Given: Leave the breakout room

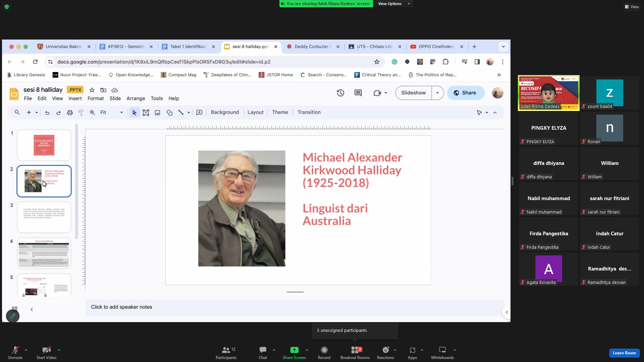Looking at the screenshot, I should [624, 353].
